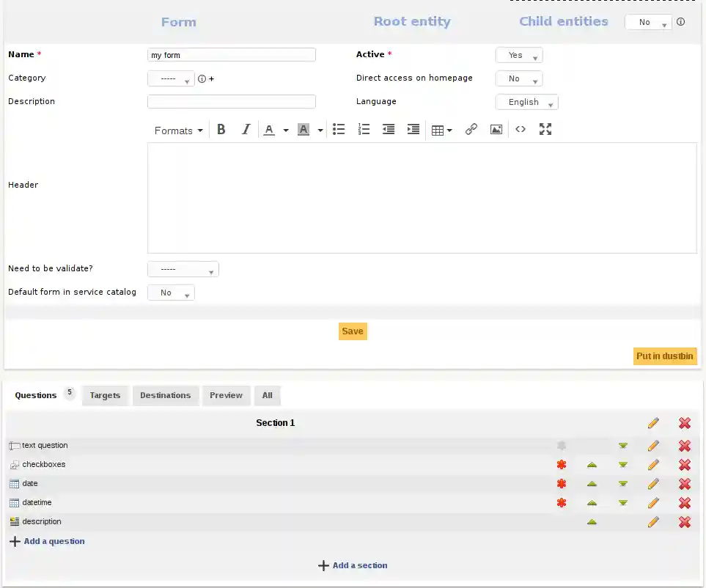706x588 pixels.
Task: Insert a link in the editor
Action: click(471, 130)
